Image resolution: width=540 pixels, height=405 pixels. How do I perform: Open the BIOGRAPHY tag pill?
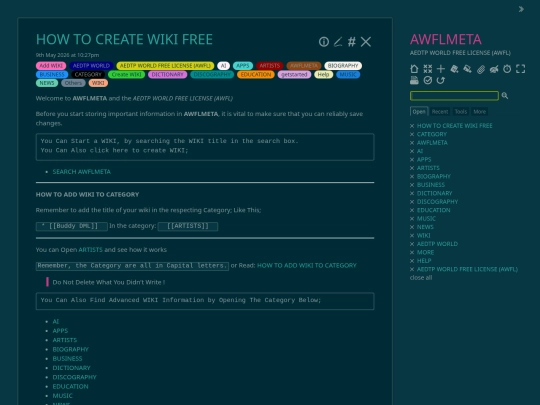tap(343, 66)
